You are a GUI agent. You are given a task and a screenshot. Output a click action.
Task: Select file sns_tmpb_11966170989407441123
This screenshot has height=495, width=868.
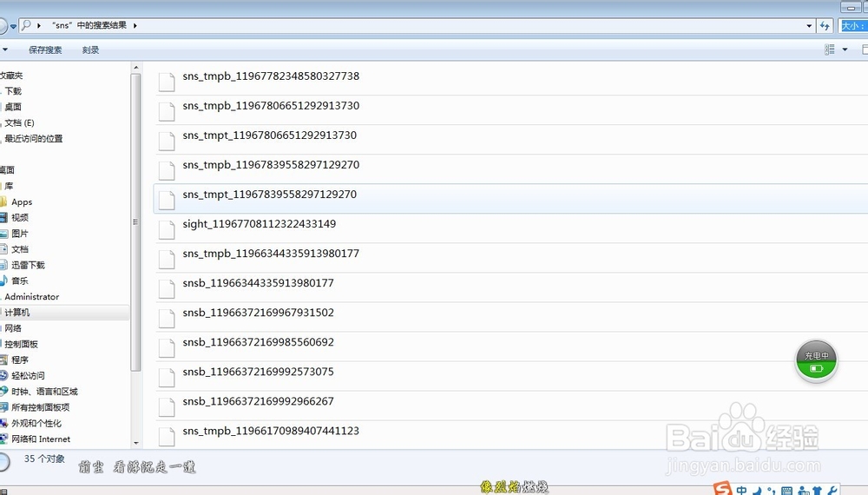coord(271,432)
